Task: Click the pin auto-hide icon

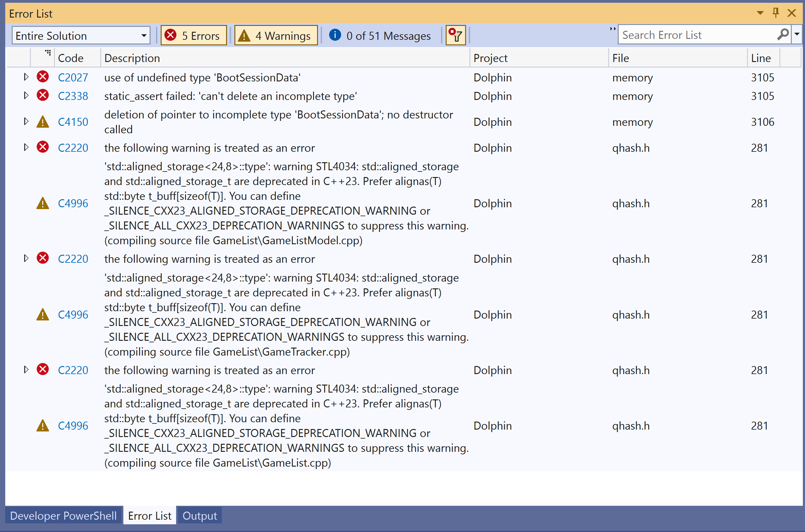Action: tap(776, 13)
